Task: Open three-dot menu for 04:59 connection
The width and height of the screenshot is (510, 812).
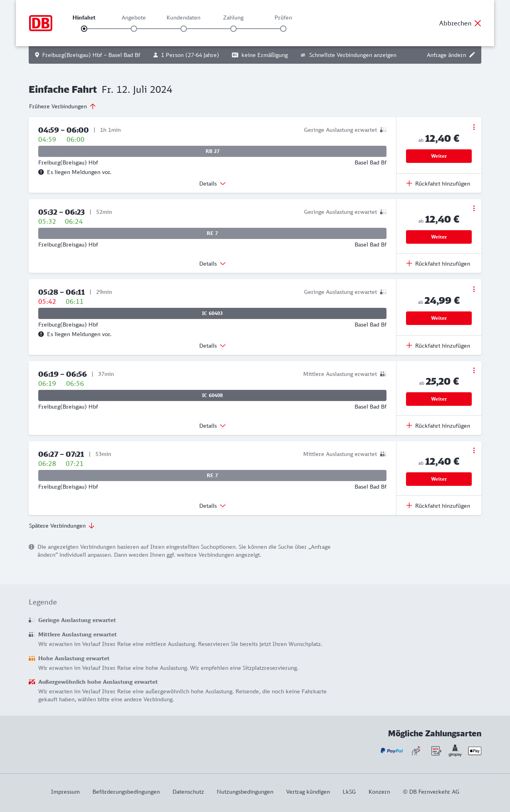Action: pyautogui.click(x=474, y=127)
